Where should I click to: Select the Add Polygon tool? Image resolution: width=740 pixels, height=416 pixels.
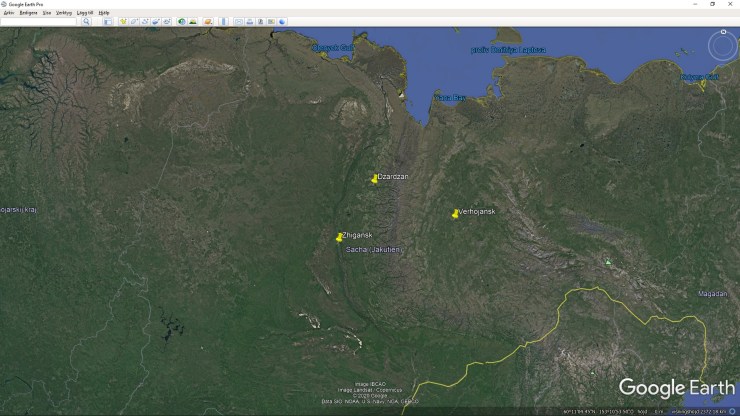[134, 21]
